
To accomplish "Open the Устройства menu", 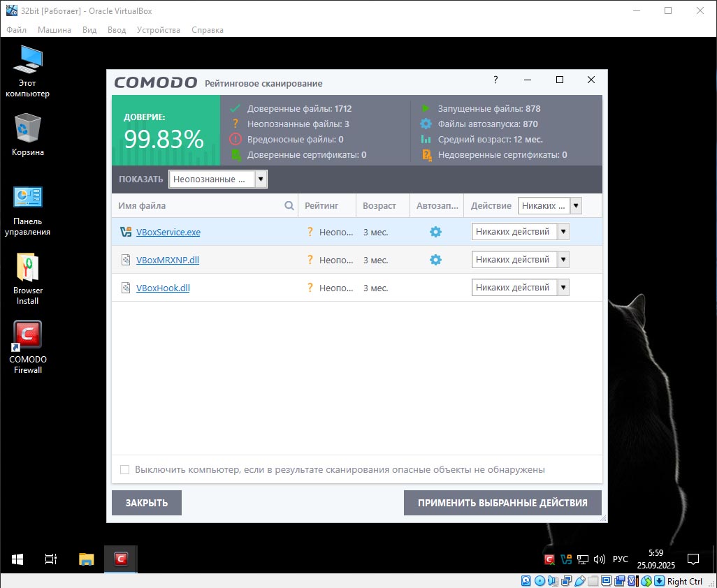I will 158,30.
